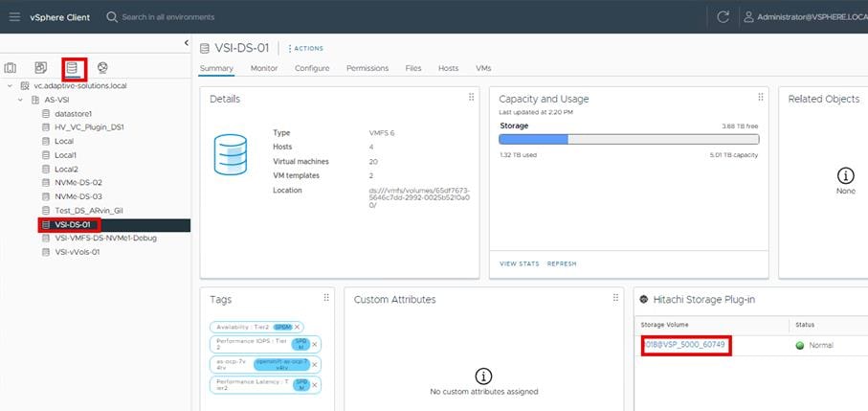Image resolution: width=868 pixels, height=411 pixels.
Task: Grab the Tags card drag handle
Action: coord(326,297)
